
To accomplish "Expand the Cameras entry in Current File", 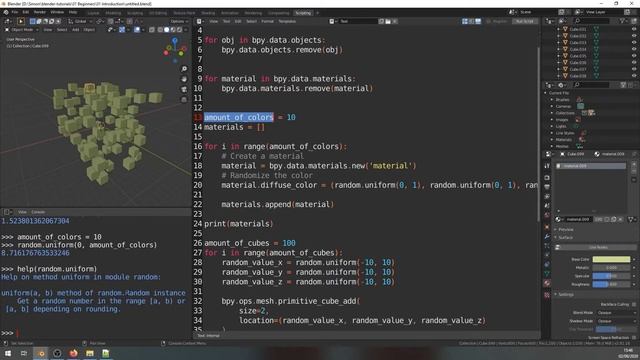I will pyautogui.click(x=552, y=106).
